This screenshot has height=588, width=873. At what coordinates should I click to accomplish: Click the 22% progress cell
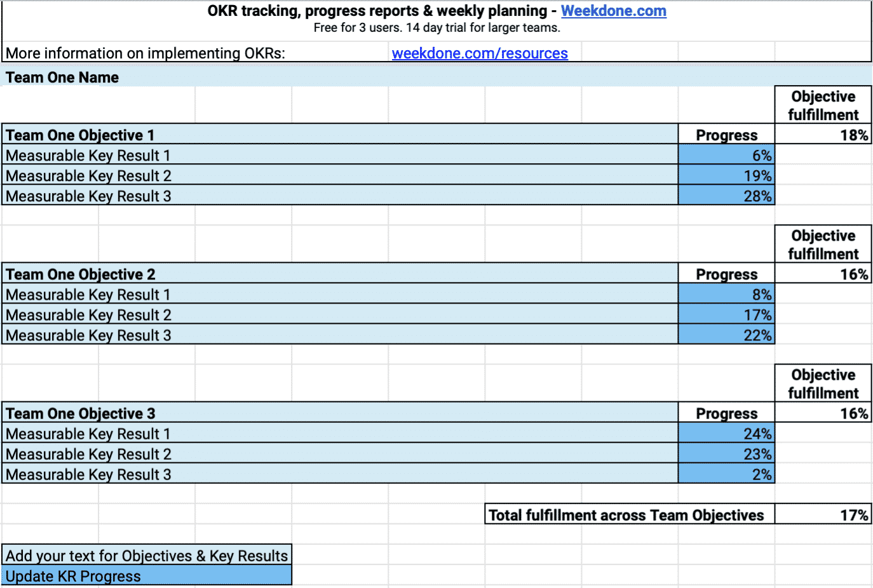[727, 335]
